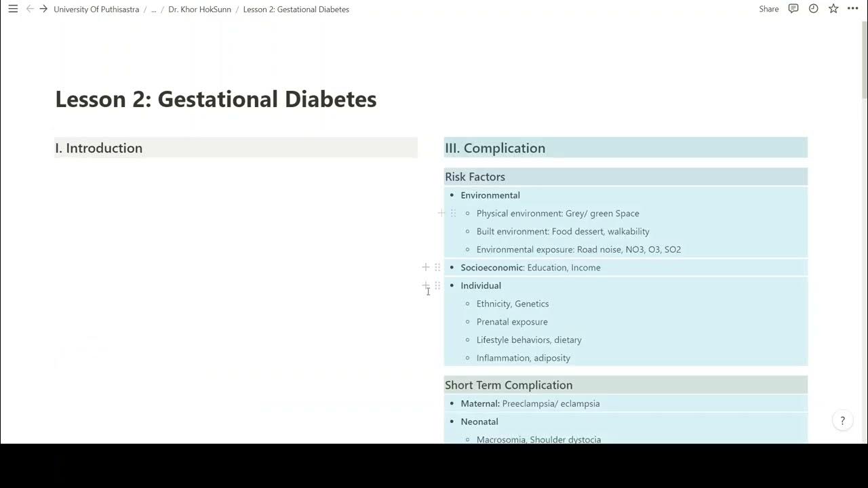Viewport: 868px width, 488px height.
Task: Click the vertical page scrollbar
Action: tap(863, 61)
